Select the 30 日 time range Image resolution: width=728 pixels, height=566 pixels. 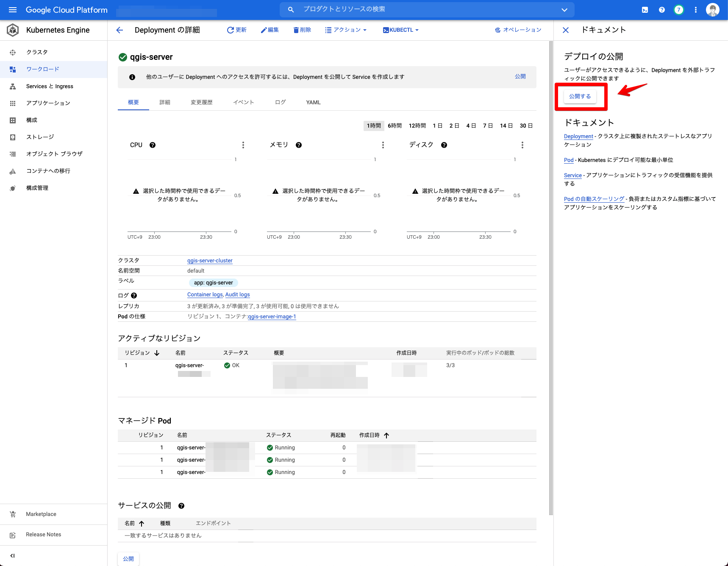tap(526, 126)
